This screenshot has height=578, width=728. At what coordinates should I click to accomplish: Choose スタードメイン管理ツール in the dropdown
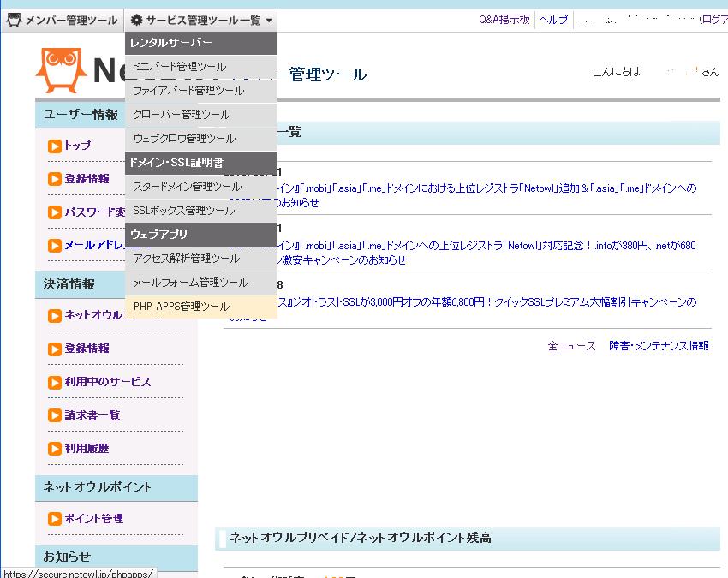[x=188, y=187]
